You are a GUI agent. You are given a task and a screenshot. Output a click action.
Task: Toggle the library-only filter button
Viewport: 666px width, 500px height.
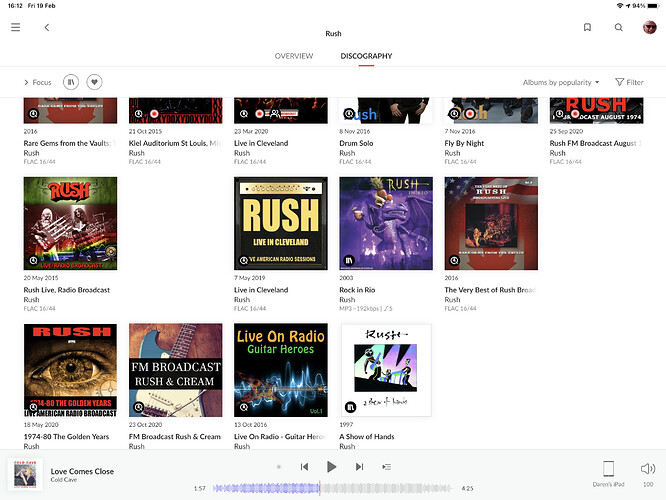click(x=71, y=82)
